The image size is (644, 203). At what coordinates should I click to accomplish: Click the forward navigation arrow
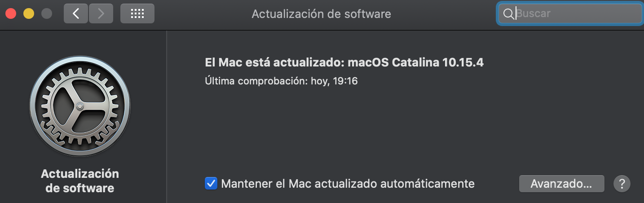coord(101,13)
